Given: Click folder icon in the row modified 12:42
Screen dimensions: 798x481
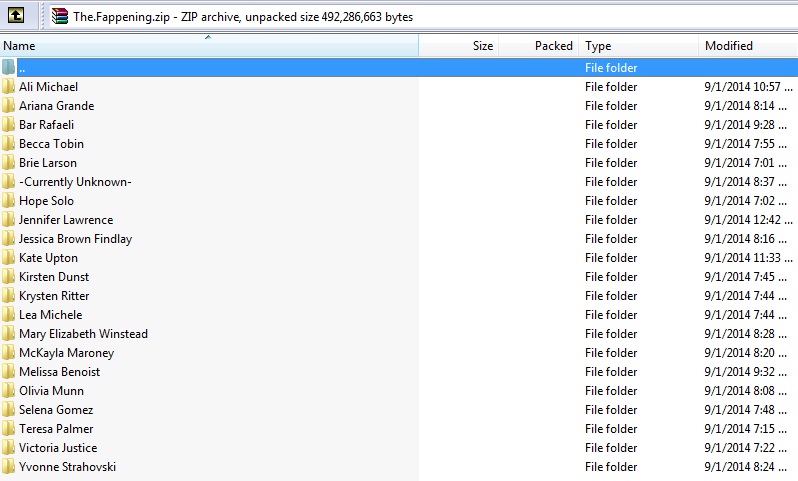Looking at the screenshot, I should pyautogui.click(x=9, y=220).
